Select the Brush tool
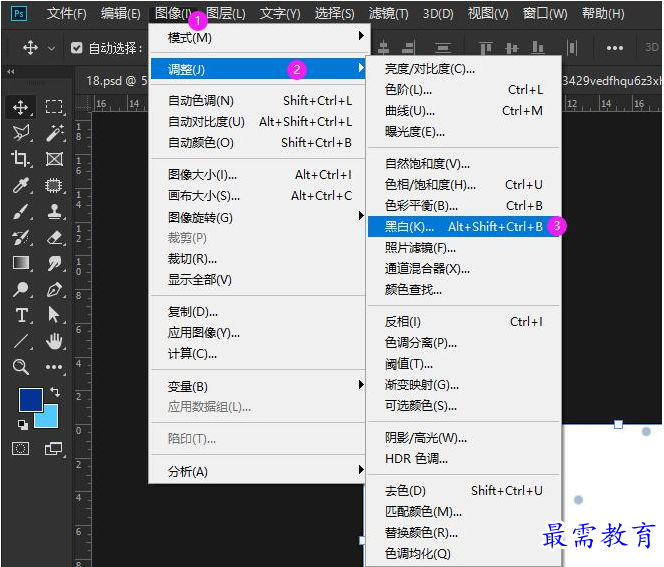The width and height of the screenshot is (664, 567). click(21, 211)
